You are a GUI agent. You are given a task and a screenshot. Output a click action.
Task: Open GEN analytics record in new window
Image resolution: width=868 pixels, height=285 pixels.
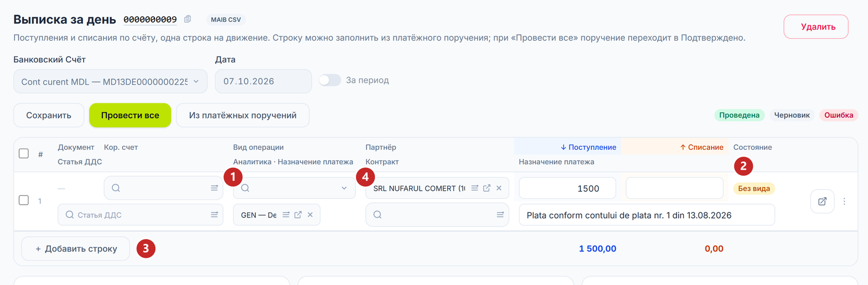click(x=298, y=214)
